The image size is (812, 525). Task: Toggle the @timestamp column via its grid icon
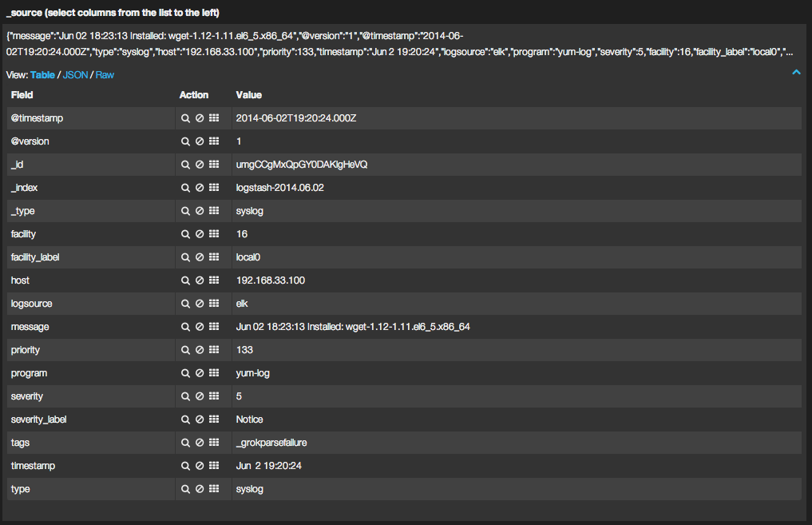coord(214,118)
